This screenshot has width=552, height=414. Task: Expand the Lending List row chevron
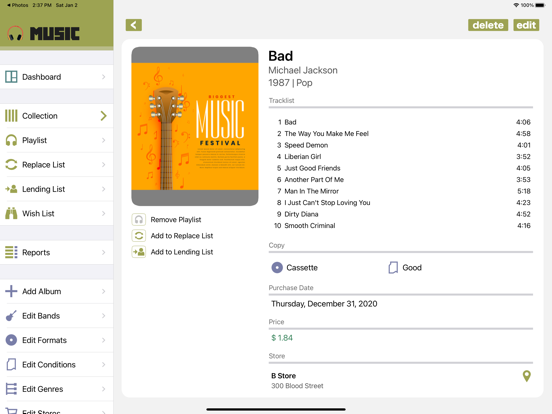[104, 189]
